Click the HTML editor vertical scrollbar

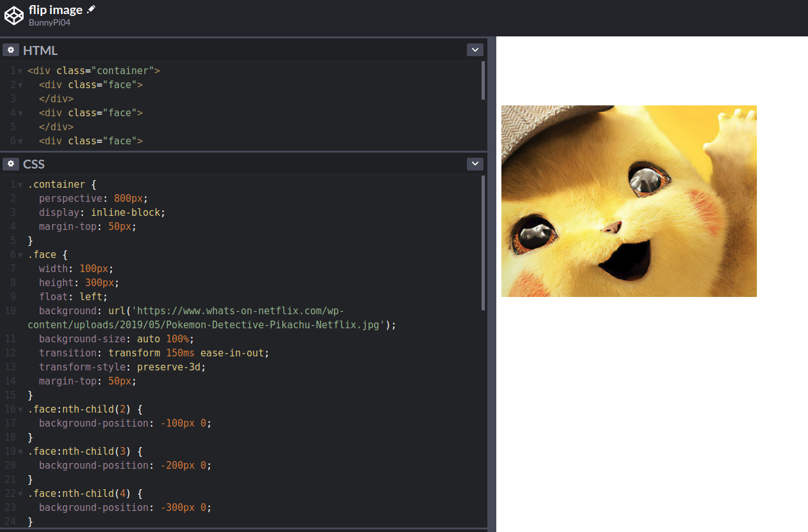click(484, 80)
